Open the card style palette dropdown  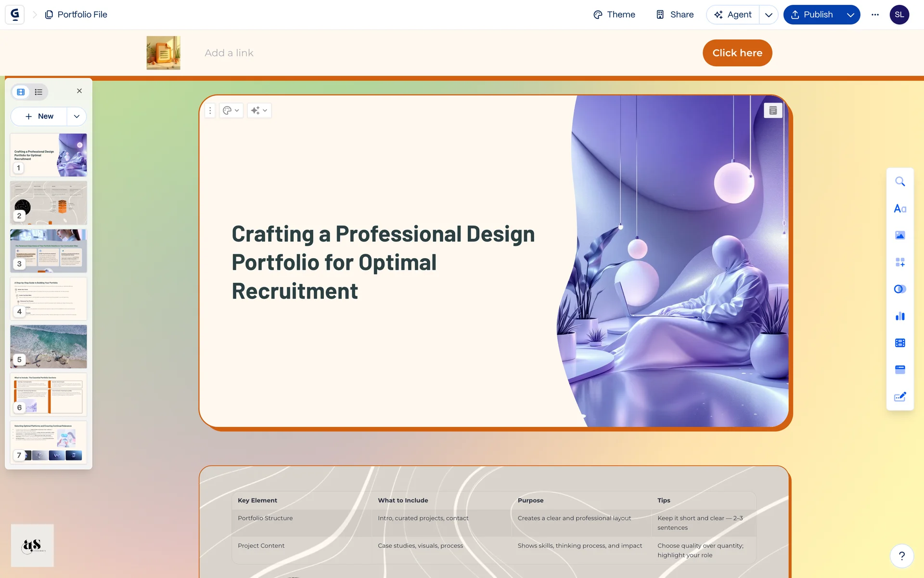(231, 110)
